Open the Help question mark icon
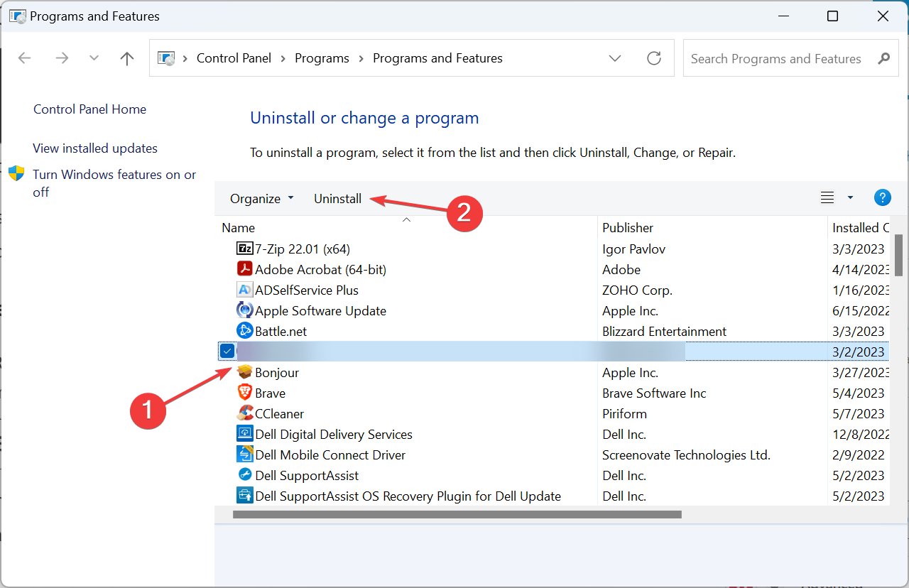909x588 pixels. pos(882,197)
